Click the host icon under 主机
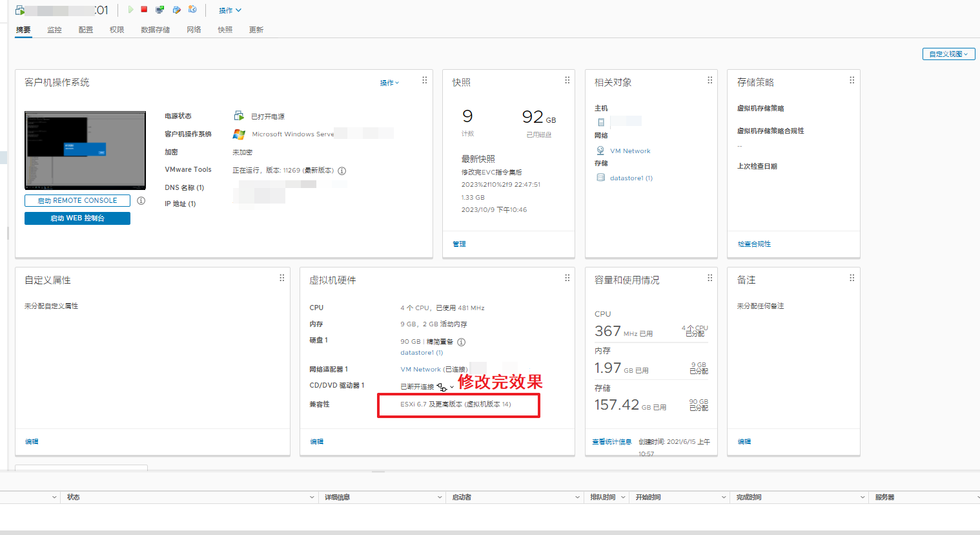The height and width of the screenshot is (535, 980). [x=601, y=121]
